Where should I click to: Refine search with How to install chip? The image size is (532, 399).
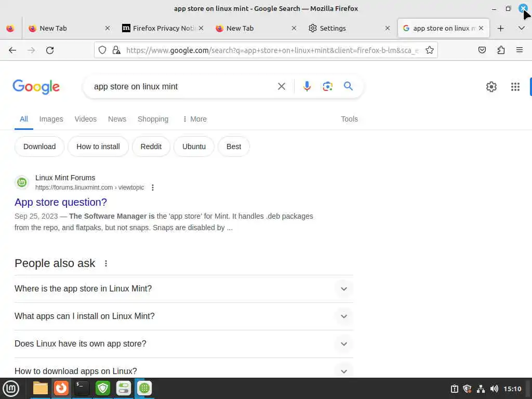point(98,147)
